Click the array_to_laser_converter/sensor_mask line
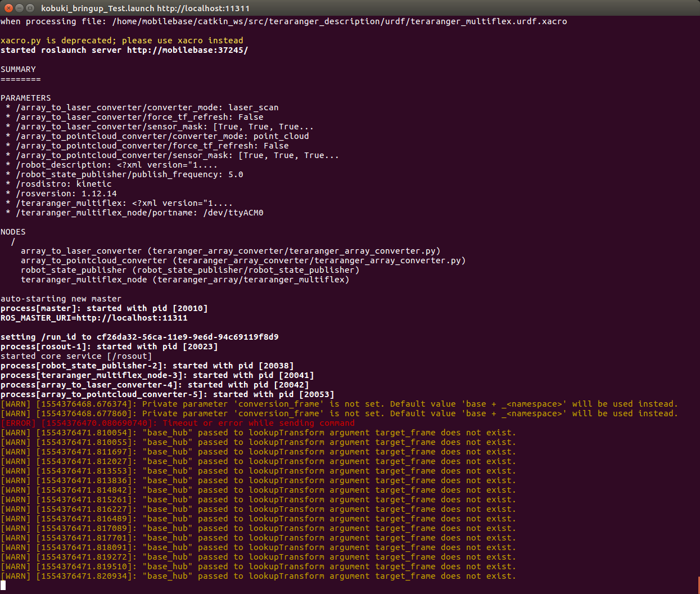Image resolution: width=700 pixels, height=594 pixels. click(160, 127)
